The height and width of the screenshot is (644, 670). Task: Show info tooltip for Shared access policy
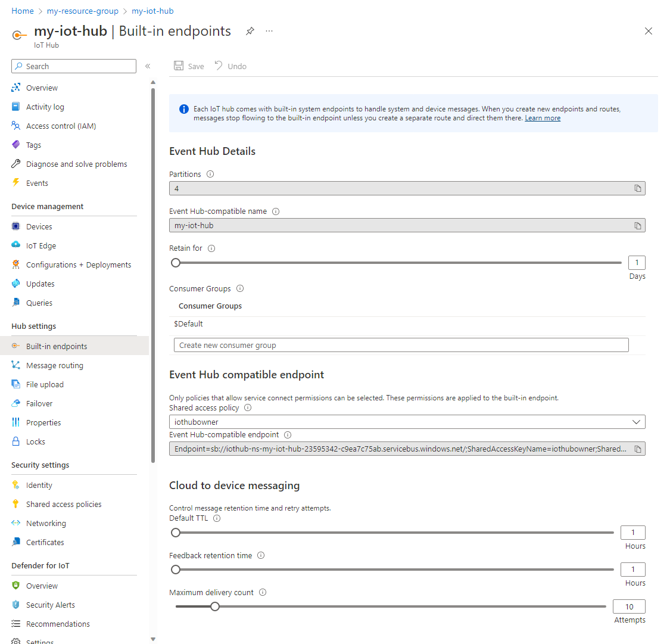pyautogui.click(x=248, y=407)
